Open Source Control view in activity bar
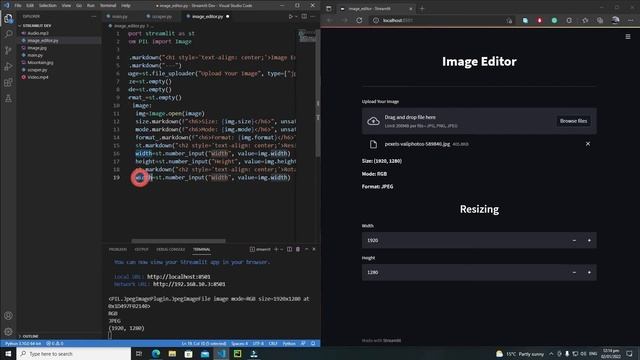 (8, 50)
